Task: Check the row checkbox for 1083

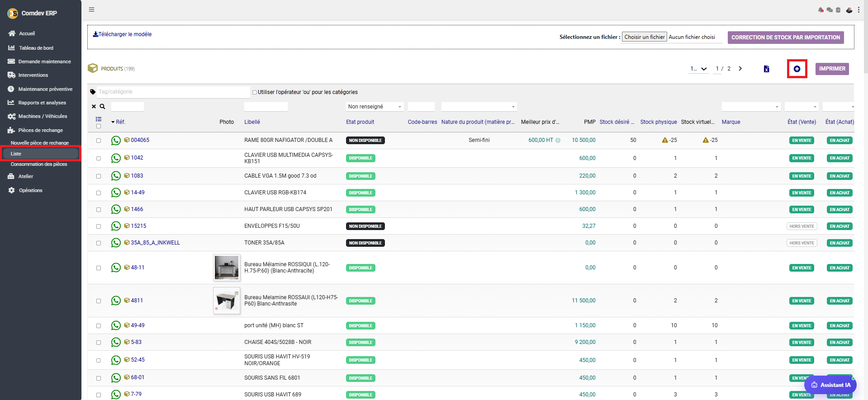Action: pos(99,176)
